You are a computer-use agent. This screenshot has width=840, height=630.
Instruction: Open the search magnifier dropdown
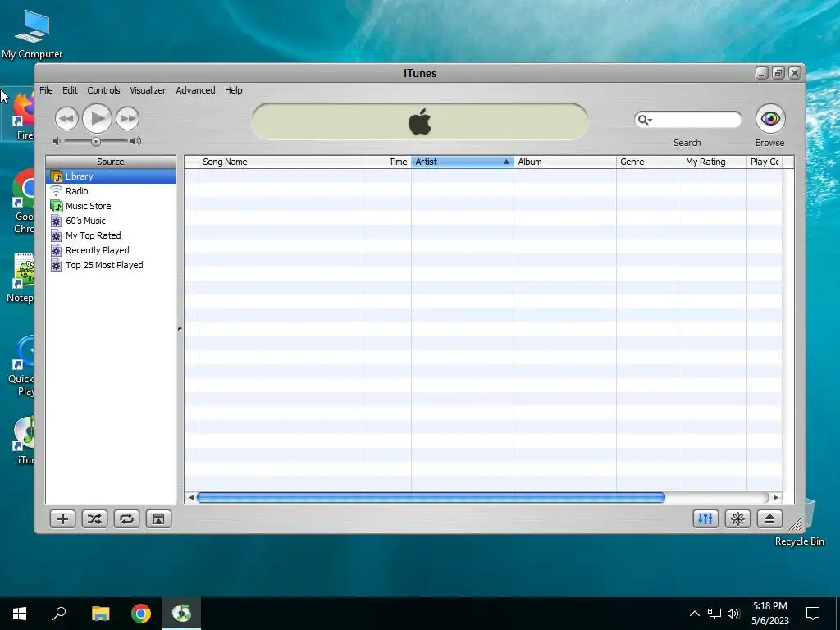pos(644,120)
